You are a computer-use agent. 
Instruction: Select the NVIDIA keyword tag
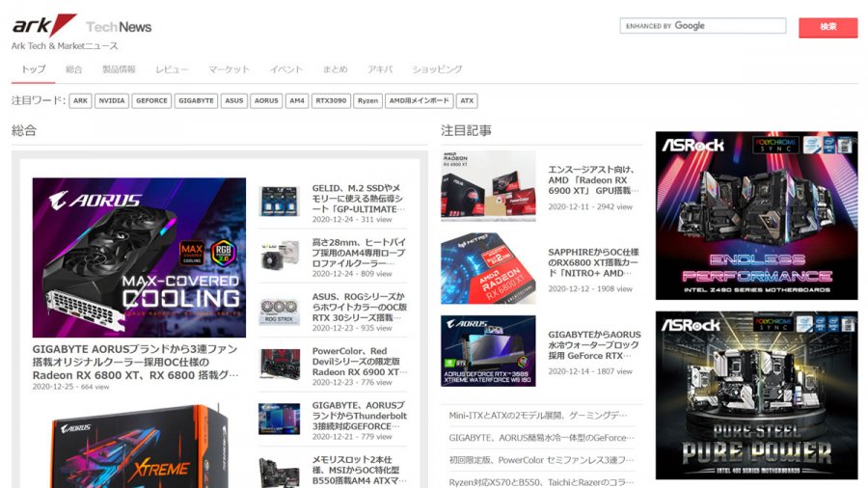point(112,100)
